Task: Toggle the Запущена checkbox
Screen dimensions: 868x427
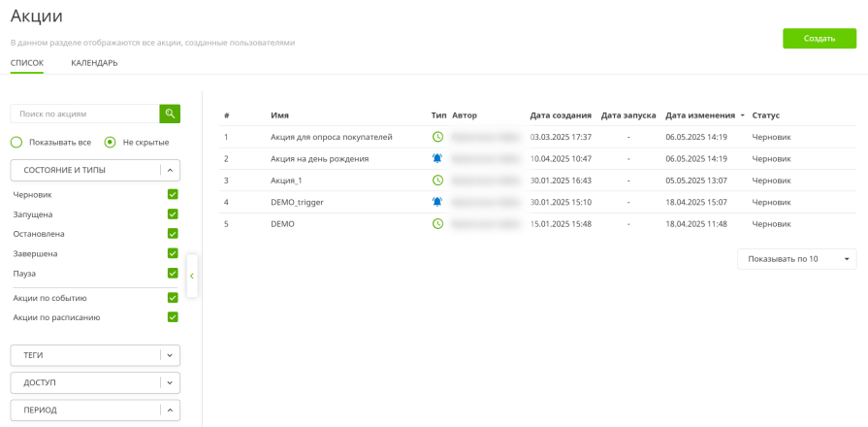Action: click(173, 214)
